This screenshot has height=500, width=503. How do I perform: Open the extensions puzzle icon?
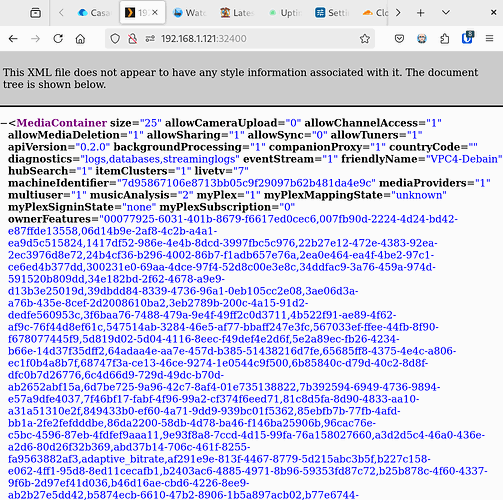444,39
